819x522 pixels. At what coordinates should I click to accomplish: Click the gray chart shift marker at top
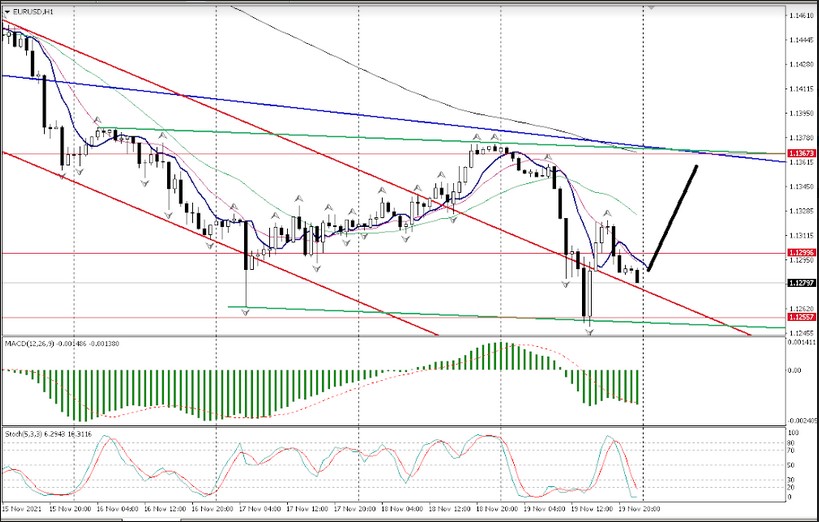pyautogui.click(x=652, y=7)
